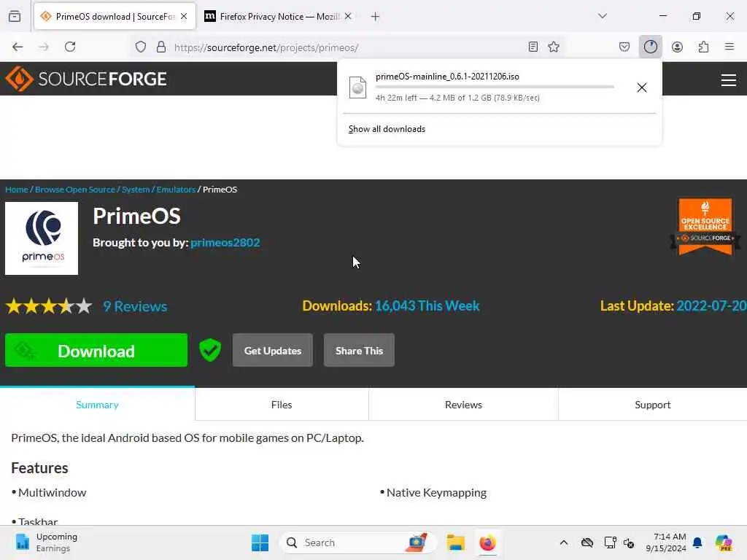Reload the current page
747x560 pixels.
tap(70, 47)
